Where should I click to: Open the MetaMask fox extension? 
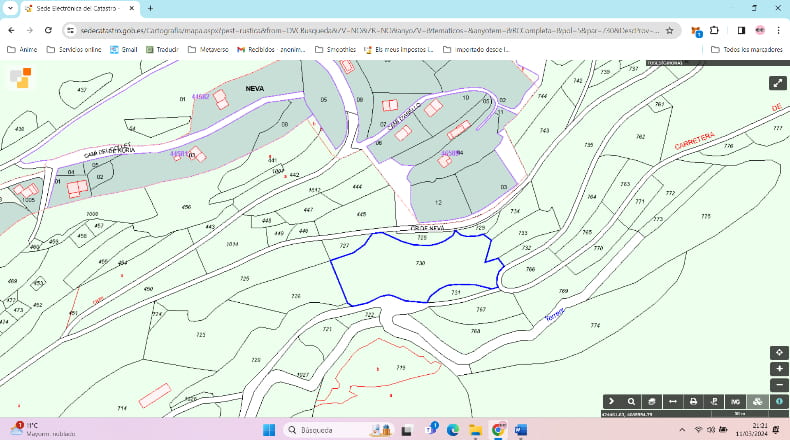[696, 31]
